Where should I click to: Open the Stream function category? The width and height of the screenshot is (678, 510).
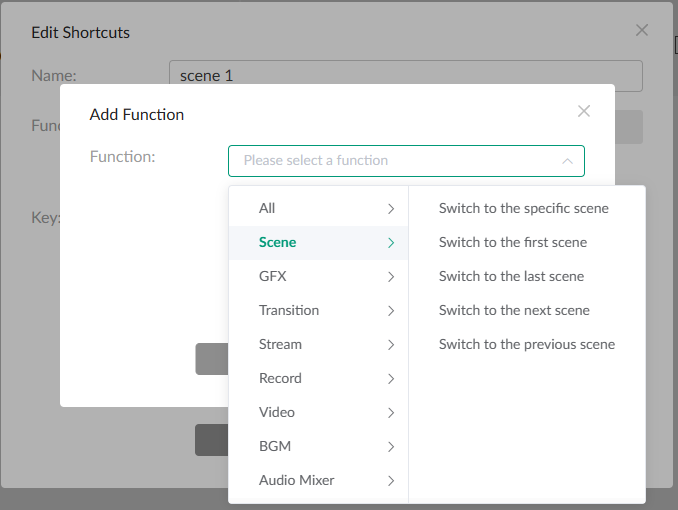click(280, 344)
